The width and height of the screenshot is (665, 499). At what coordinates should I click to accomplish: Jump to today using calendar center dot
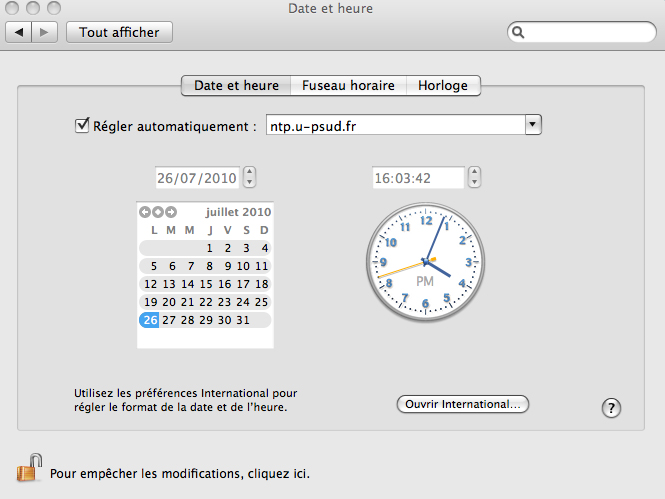click(158, 212)
